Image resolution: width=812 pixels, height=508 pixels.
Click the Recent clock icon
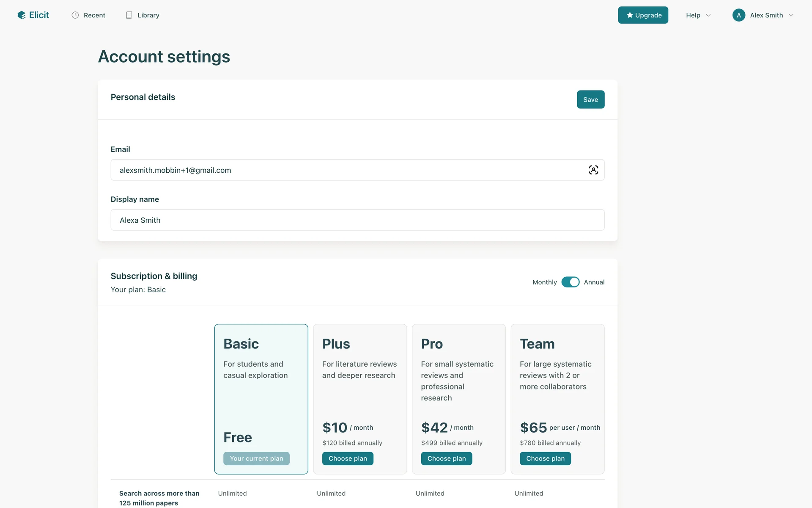coord(75,15)
